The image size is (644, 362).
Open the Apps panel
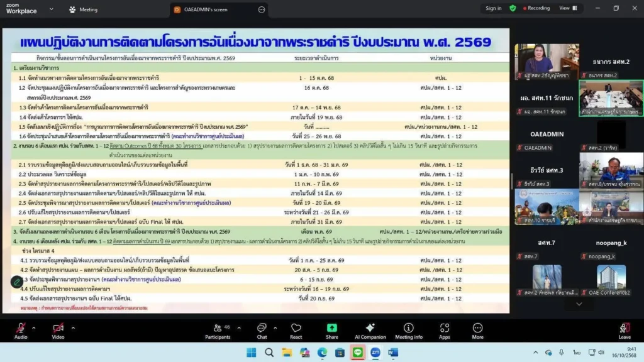[x=445, y=331]
